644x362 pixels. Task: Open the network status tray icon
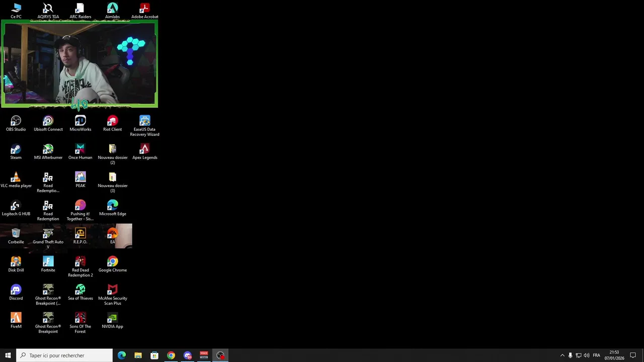578,355
